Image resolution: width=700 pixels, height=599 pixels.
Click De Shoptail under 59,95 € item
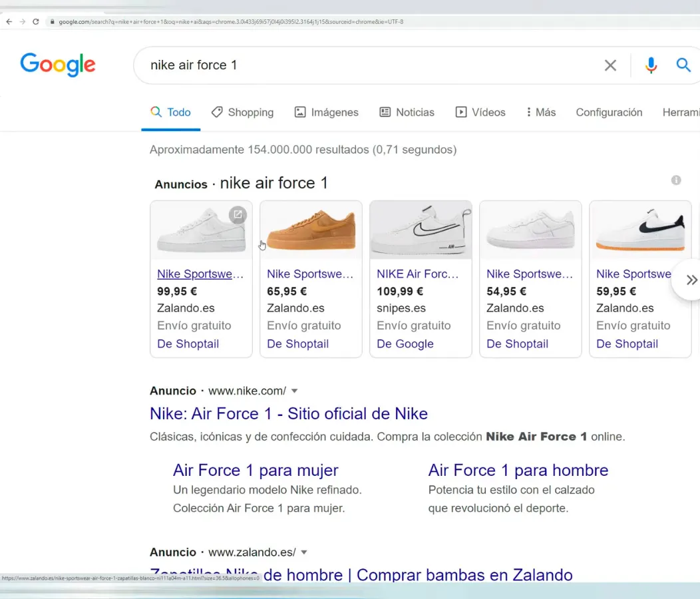pyautogui.click(x=627, y=344)
